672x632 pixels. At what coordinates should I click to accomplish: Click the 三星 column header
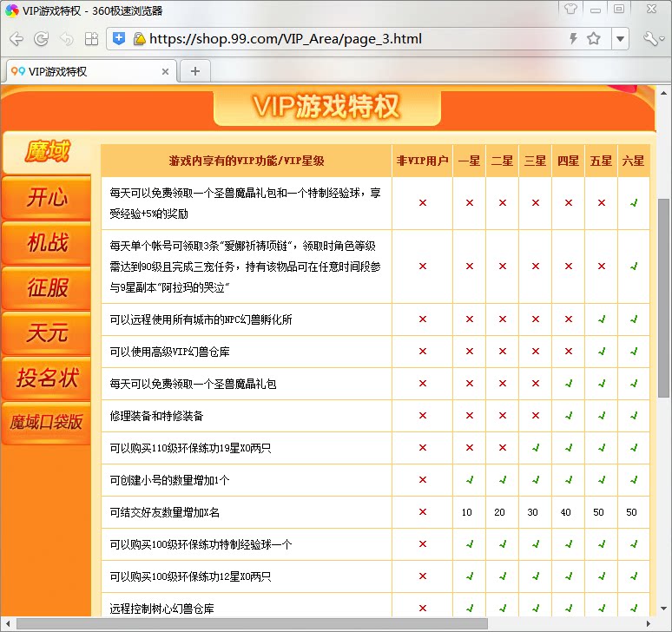(x=536, y=161)
